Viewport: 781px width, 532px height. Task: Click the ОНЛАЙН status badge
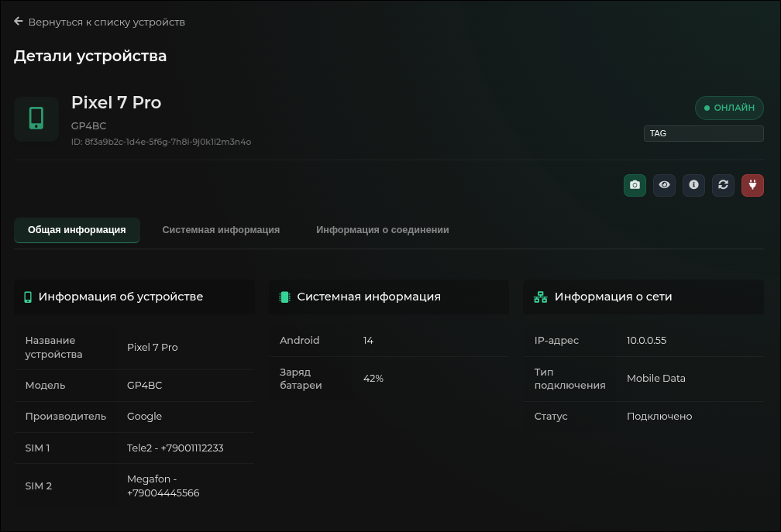(x=729, y=108)
